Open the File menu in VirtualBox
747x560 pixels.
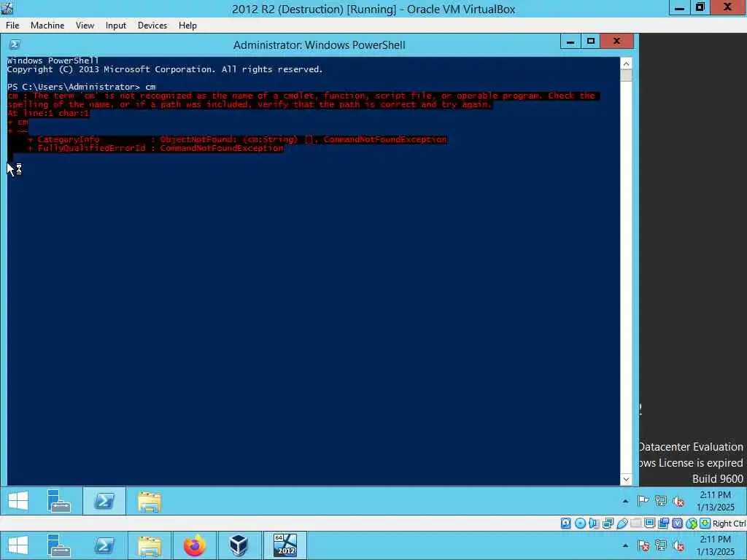(x=12, y=26)
